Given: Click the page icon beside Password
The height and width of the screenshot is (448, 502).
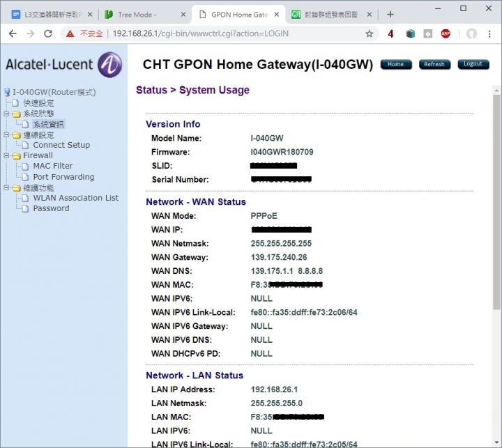Looking at the screenshot, I should pyautogui.click(x=25, y=208).
